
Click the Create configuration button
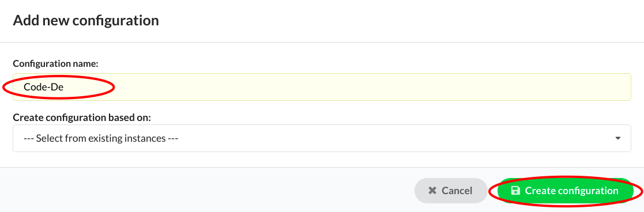564,191
